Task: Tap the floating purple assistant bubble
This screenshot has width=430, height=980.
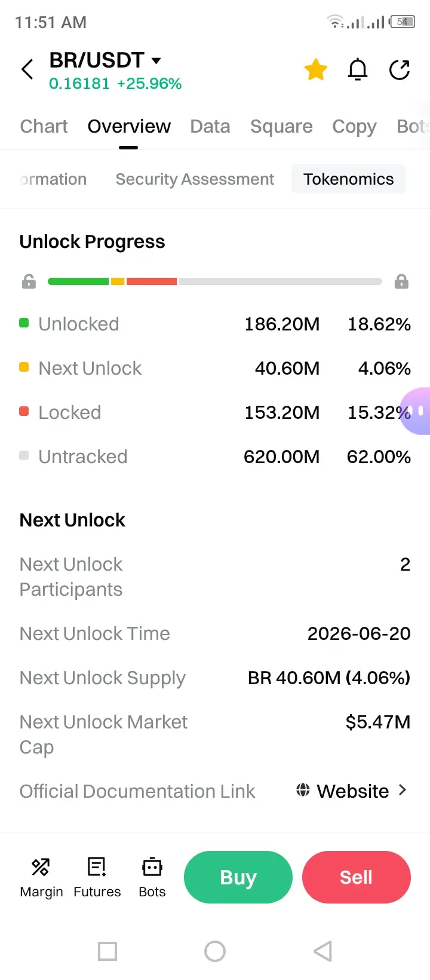Action: pyautogui.click(x=416, y=411)
